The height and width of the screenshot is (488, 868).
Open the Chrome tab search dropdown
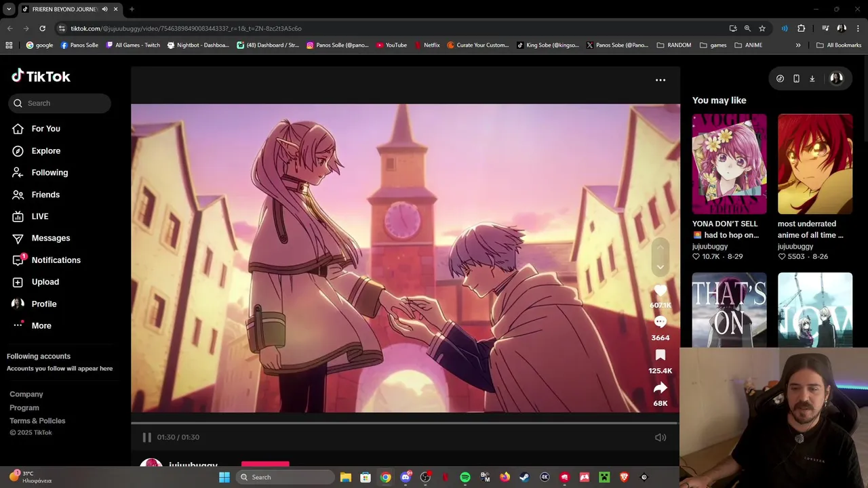[x=9, y=9]
